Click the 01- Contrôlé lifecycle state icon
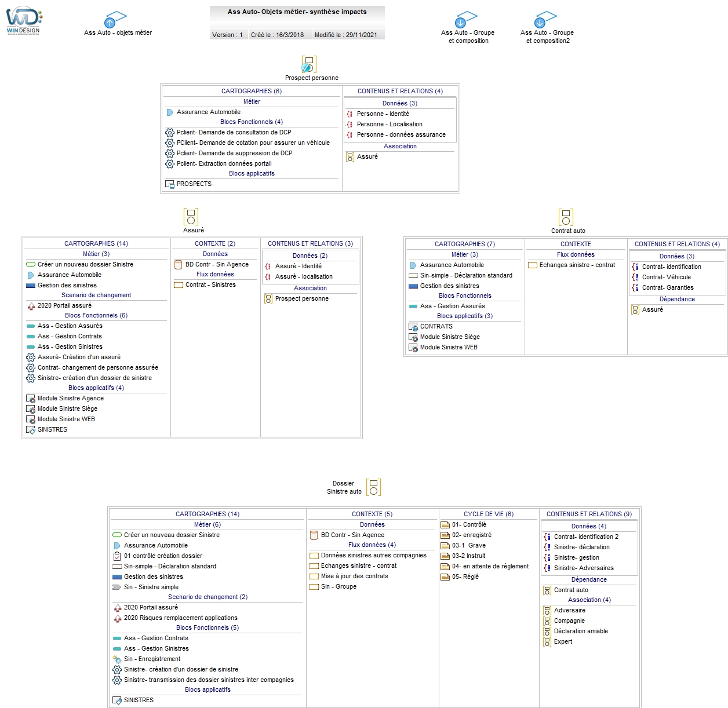Screen dimensions: 728x708 pos(445,525)
